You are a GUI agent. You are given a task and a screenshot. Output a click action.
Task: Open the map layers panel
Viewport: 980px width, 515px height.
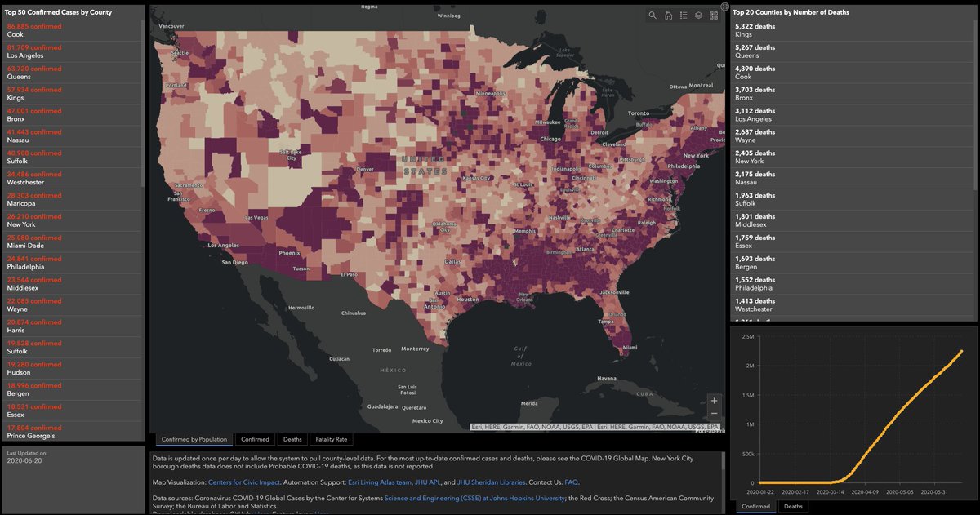[698, 16]
